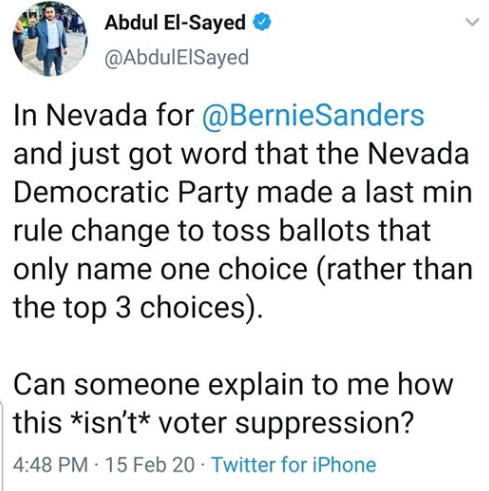Open the @AbdulElSayed handle link
The width and height of the screenshot is (489, 491).
(177, 57)
